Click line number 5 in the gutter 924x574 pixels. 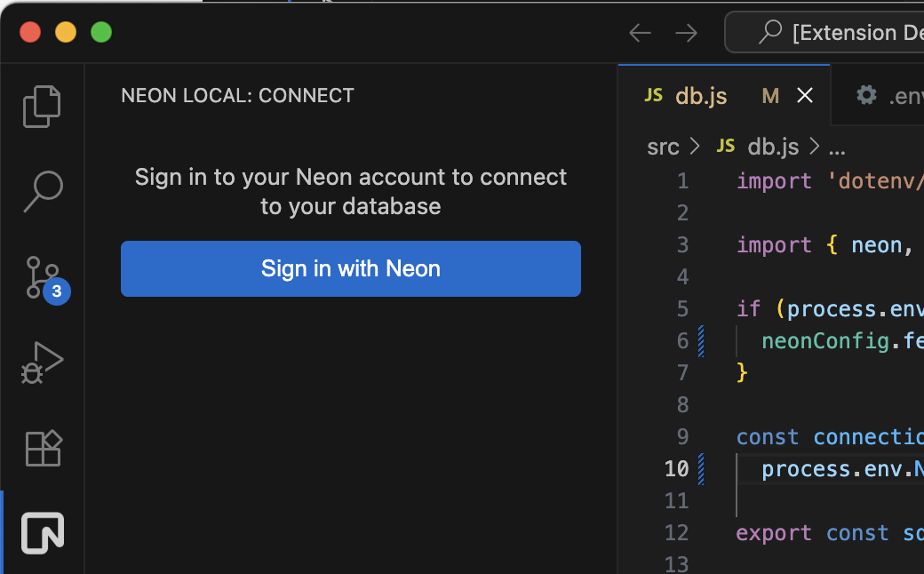coord(682,309)
